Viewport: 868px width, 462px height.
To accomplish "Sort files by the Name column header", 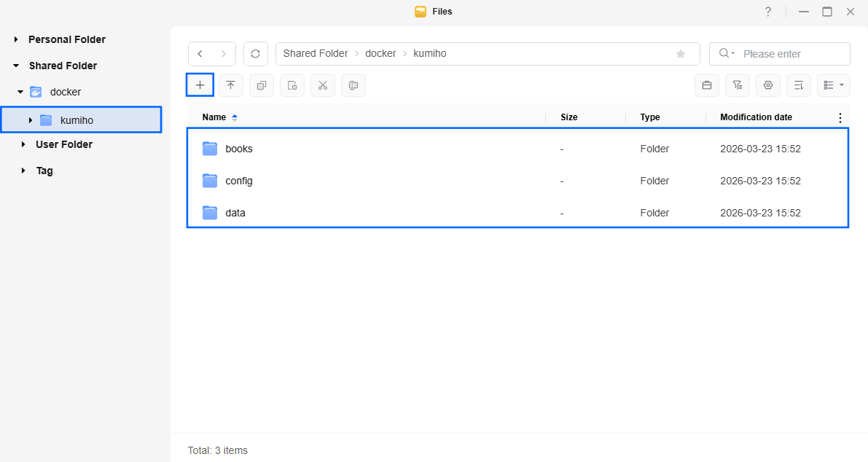I will (214, 117).
